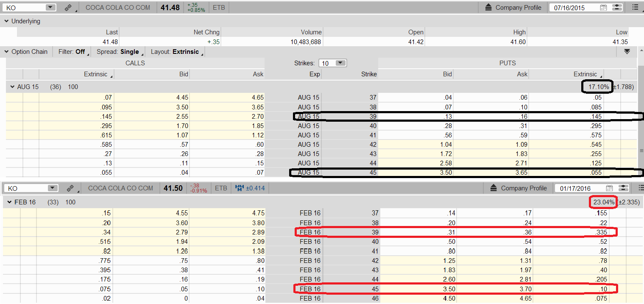Click the date adjust icon beside 01/17/2016

pyautogui.click(x=623, y=188)
